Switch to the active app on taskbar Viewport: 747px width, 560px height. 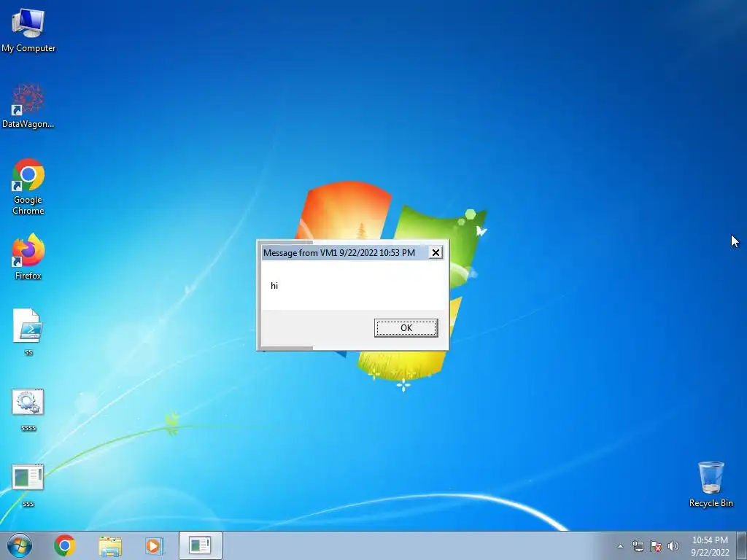tap(200, 545)
